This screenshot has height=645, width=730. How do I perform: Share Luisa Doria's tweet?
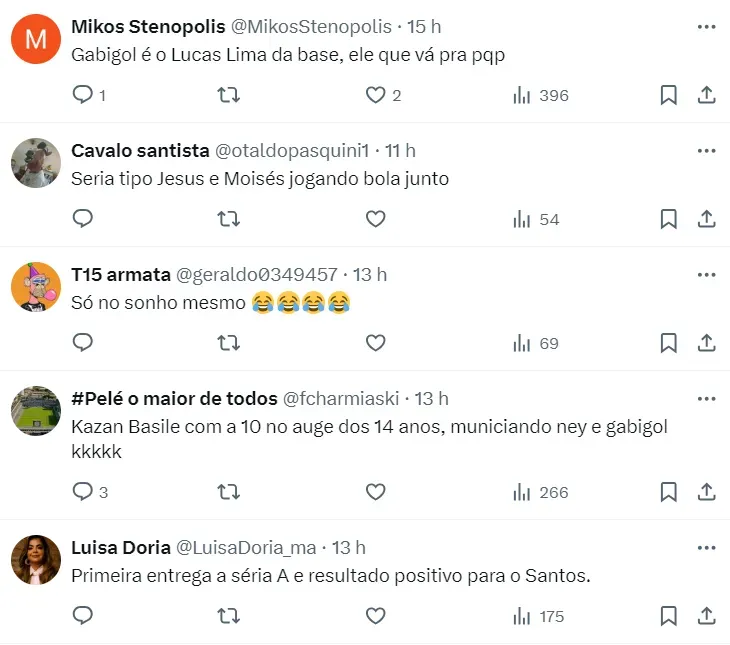point(706,616)
